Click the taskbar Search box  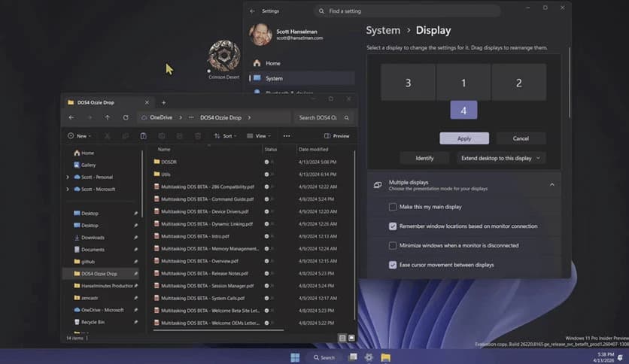point(324,357)
